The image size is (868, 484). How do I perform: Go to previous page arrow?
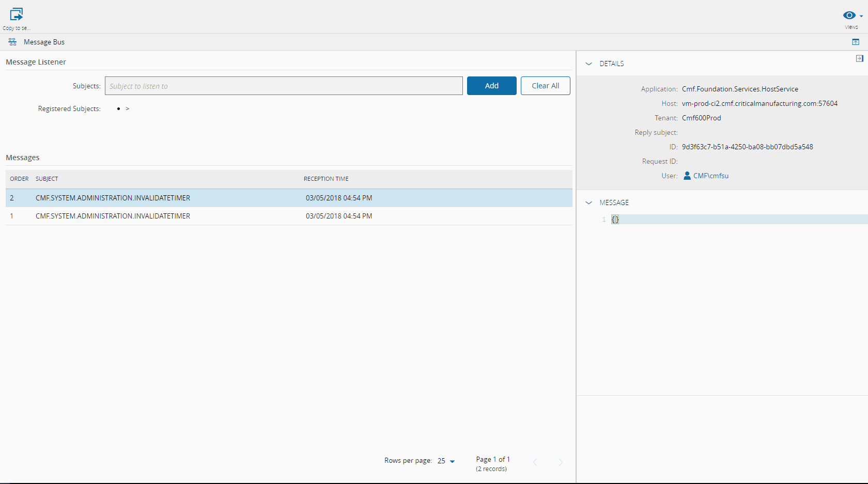point(535,462)
